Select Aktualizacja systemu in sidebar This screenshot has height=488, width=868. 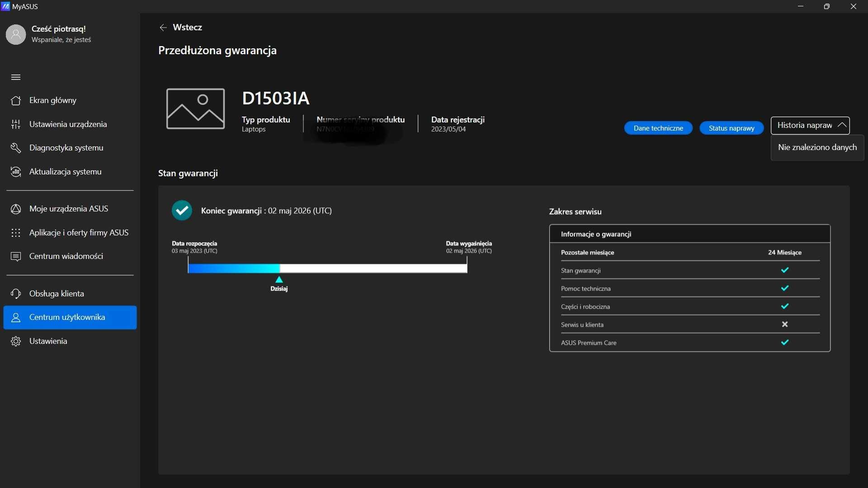click(x=70, y=172)
